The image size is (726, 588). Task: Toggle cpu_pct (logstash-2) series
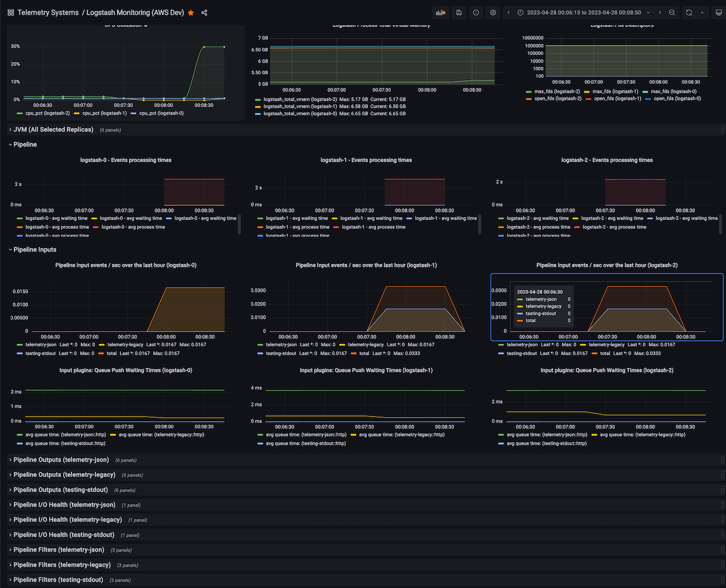(x=47, y=114)
